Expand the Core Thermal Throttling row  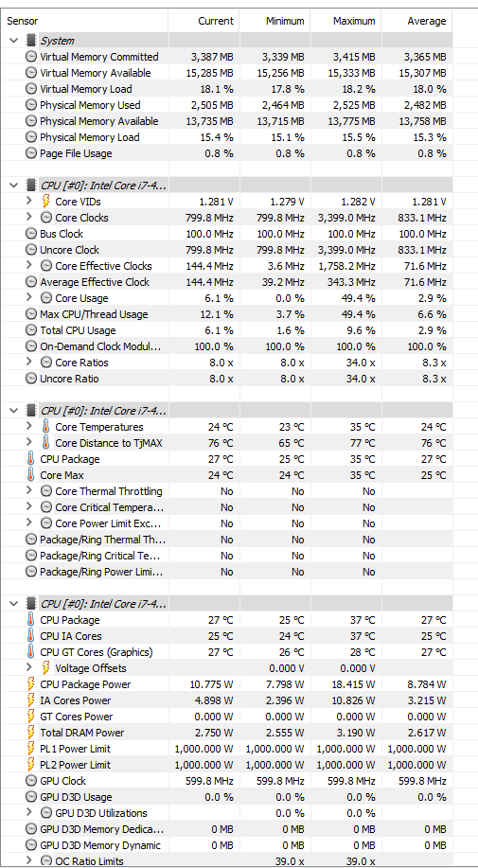pyautogui.click(x=29, y=491)
